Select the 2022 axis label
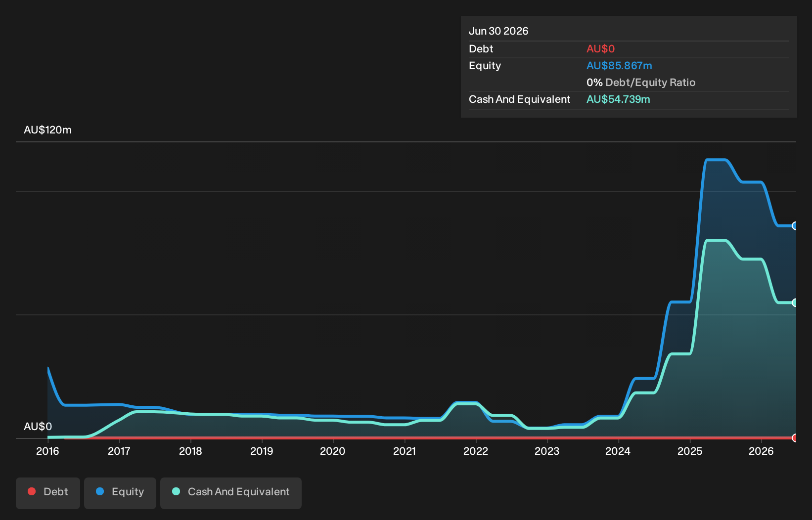 pyautogui.click(x=476, y=451)
